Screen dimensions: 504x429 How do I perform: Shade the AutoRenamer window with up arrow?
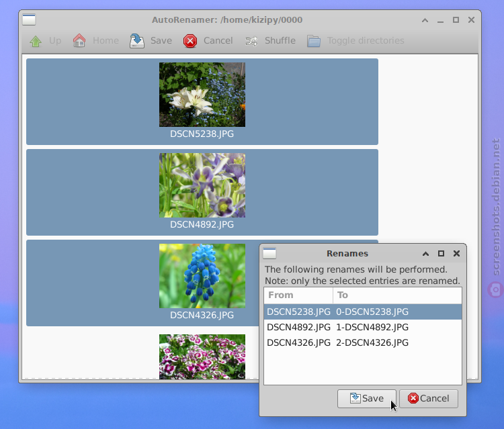[425, 20]
